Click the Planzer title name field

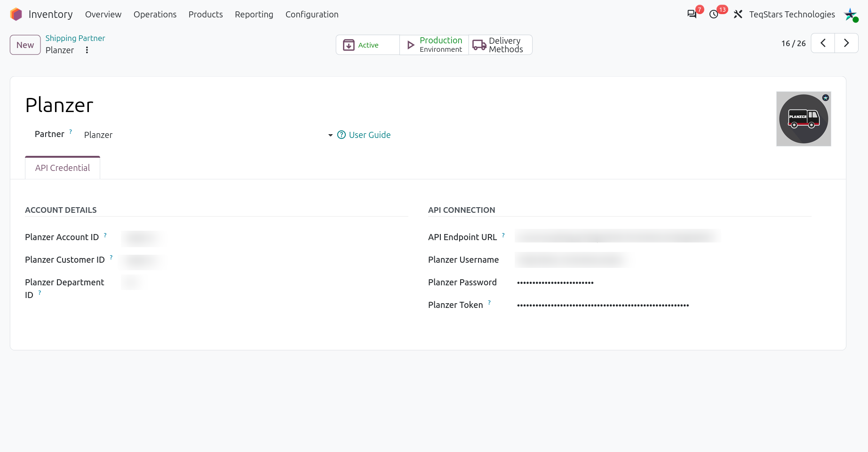59,105
